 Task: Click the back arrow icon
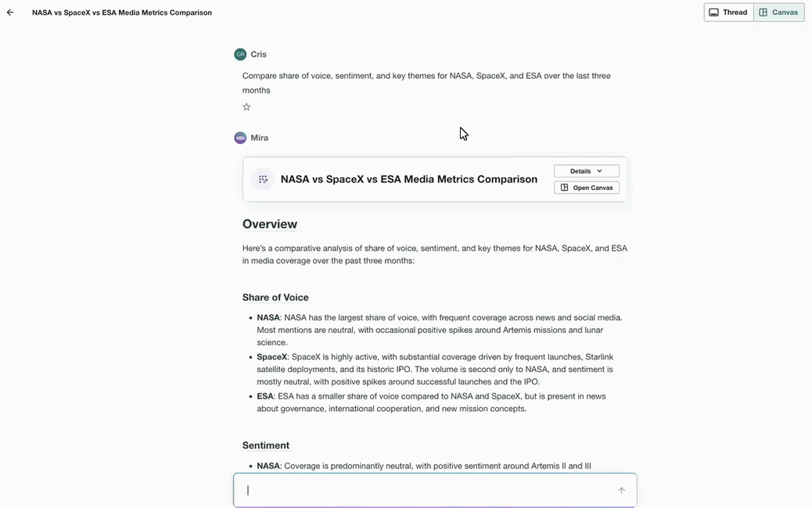click(x=10, y=13)
